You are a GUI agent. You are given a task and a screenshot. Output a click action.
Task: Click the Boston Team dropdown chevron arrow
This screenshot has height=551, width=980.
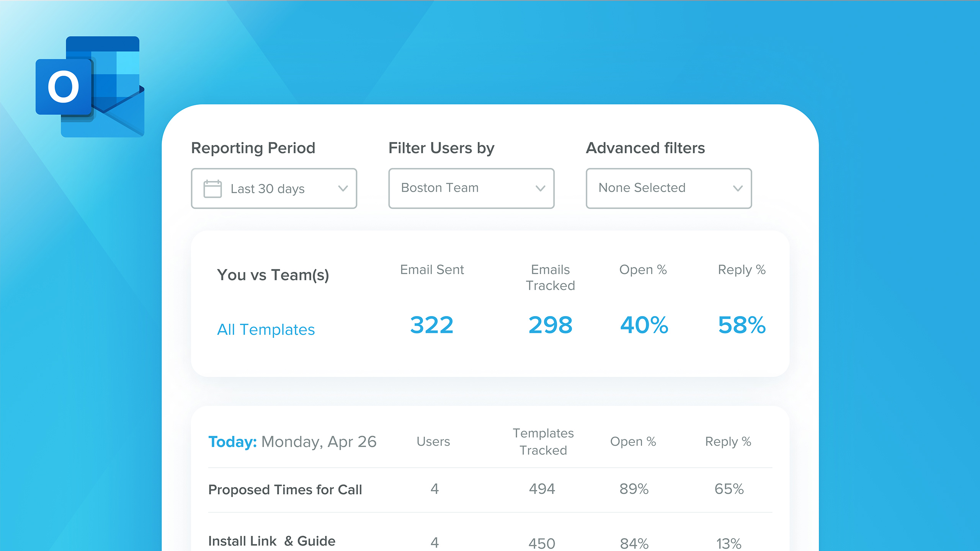pos(540,188)
